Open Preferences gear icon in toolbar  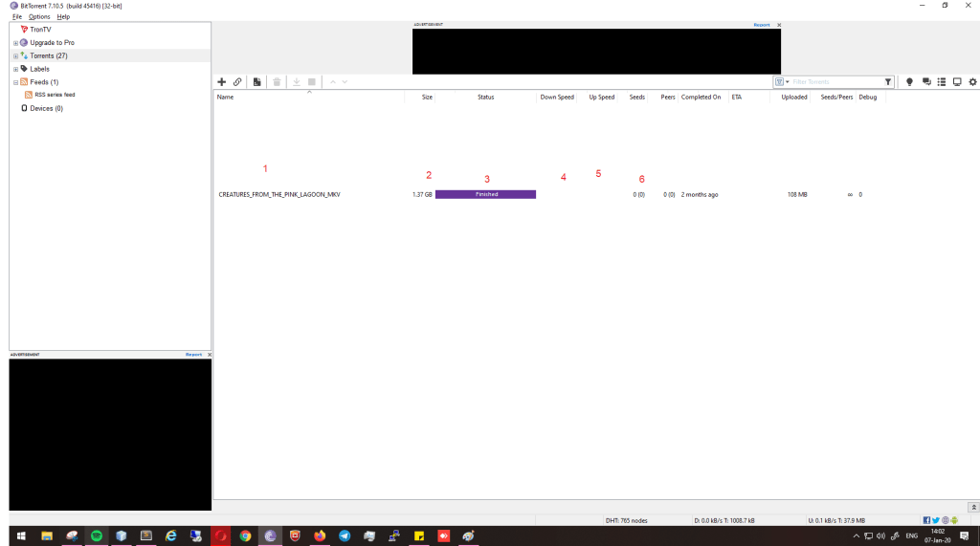pyautogui.click(x=971, y=82)
